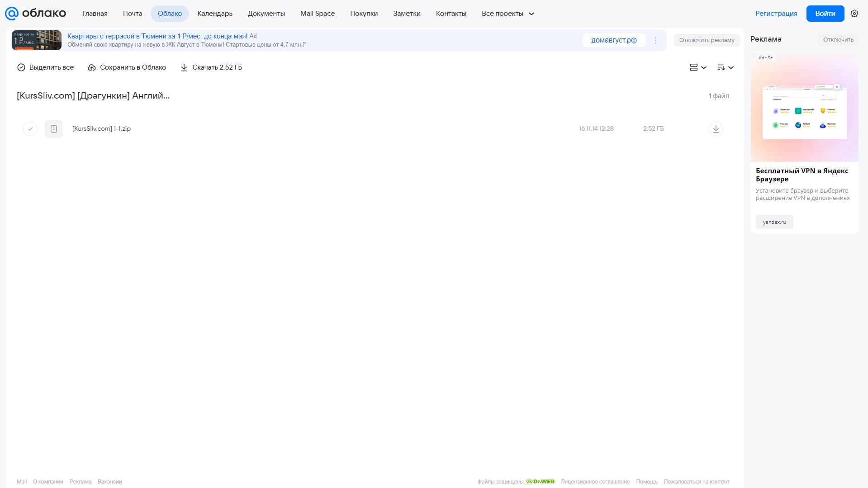Expand the Все проекты menu
Viewport: 868px width, 488px height.
pyautogui.click(x=508, y=14)
